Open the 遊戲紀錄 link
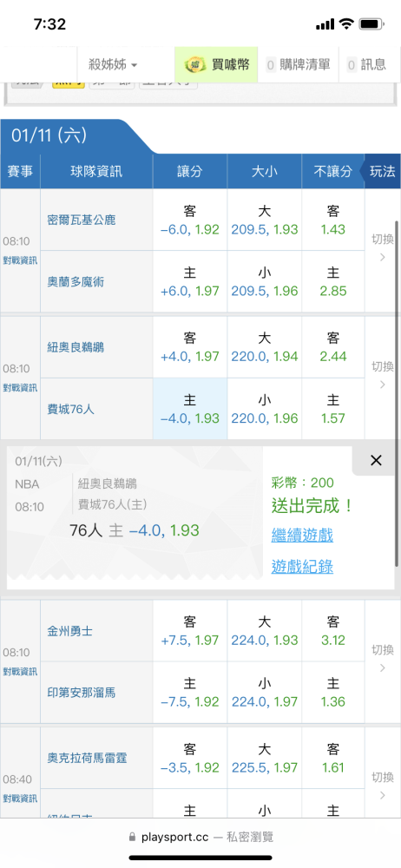401x868 pixels. (302, 566)
